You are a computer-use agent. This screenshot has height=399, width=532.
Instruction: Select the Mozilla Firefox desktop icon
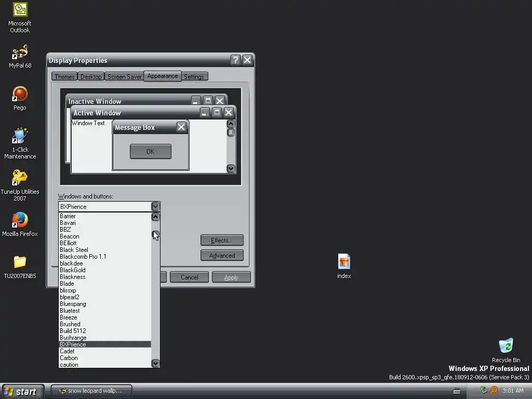coord(20,224)
